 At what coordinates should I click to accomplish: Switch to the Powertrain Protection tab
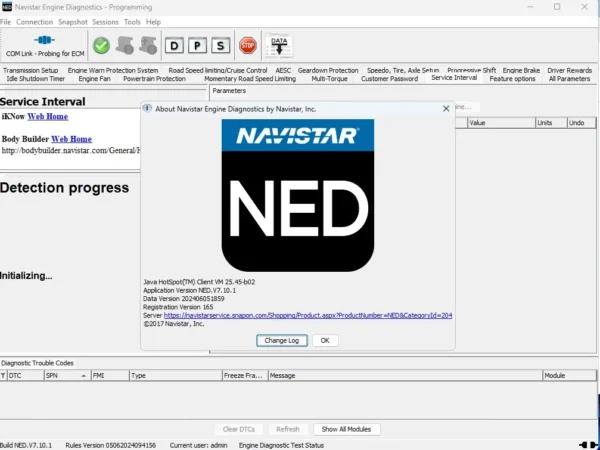[154, 79]
